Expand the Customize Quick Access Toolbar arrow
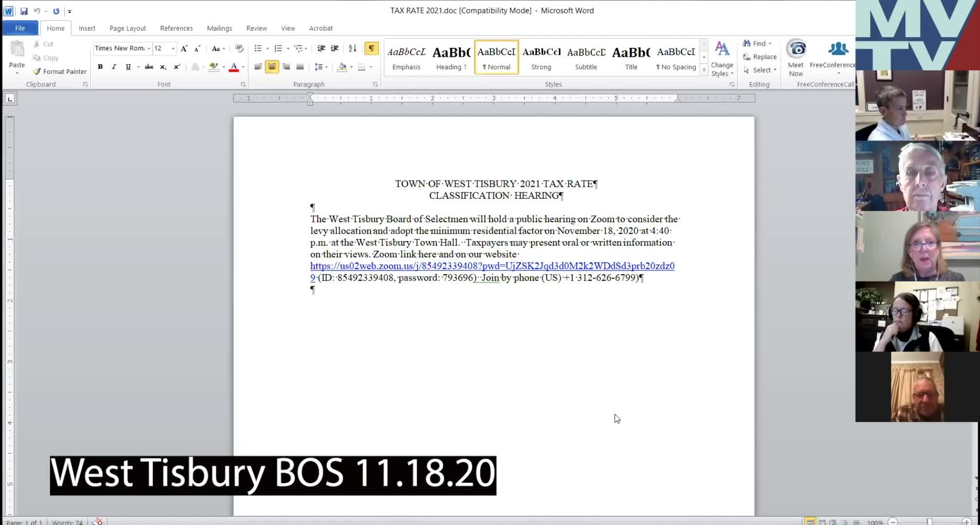 pos(70,11)
